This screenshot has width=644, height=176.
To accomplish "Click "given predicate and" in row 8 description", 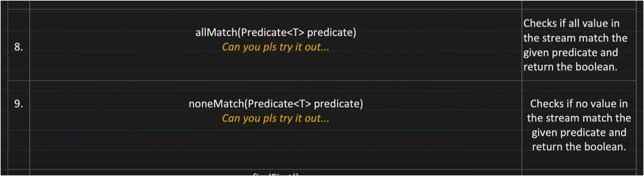I will (x=570, y=52).
